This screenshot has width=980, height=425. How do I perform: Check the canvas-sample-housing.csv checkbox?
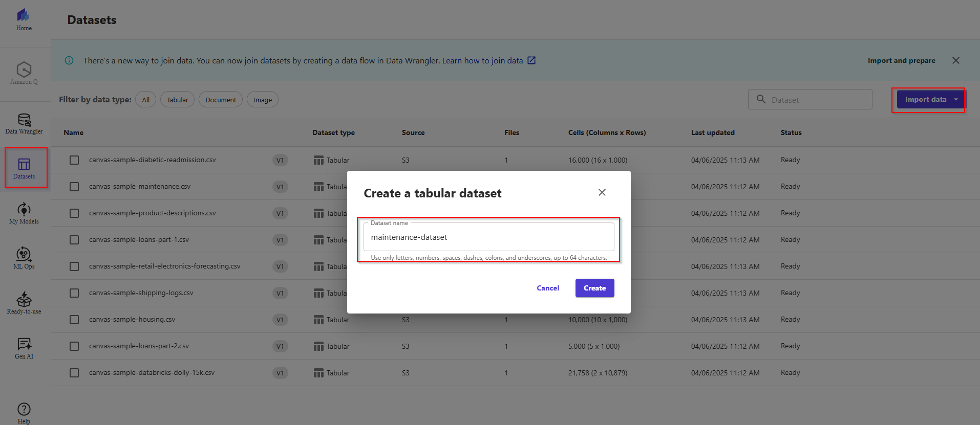[x=74, y=320]
